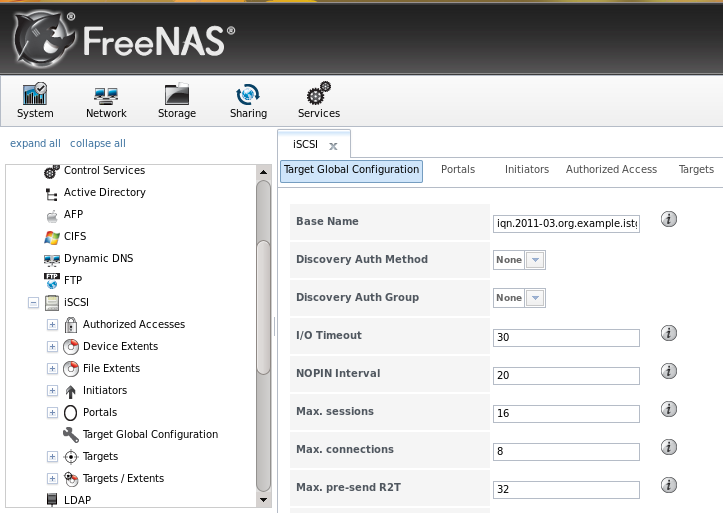Switch to the Portals tab
The width and height of the screenshot is (723, 513).
point(458,170)
